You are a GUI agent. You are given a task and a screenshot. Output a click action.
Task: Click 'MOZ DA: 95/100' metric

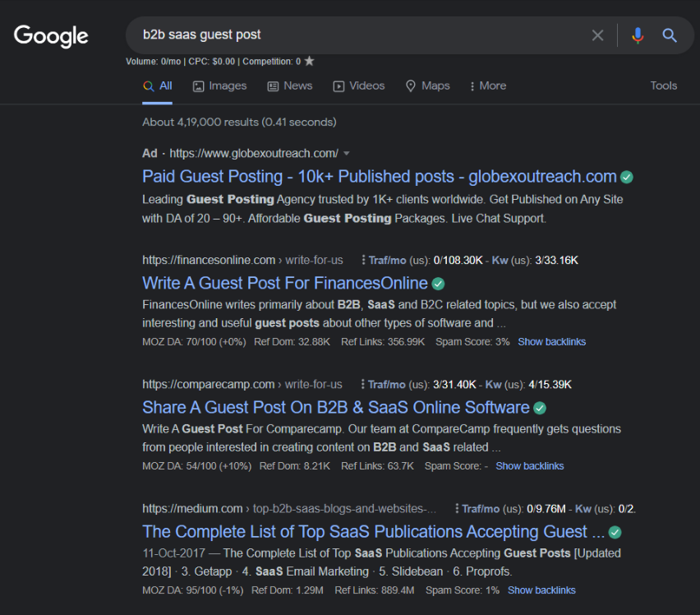point(193,590)
